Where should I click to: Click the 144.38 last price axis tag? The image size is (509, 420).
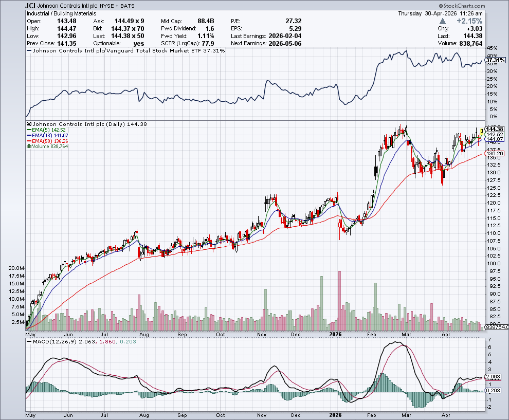495,129
